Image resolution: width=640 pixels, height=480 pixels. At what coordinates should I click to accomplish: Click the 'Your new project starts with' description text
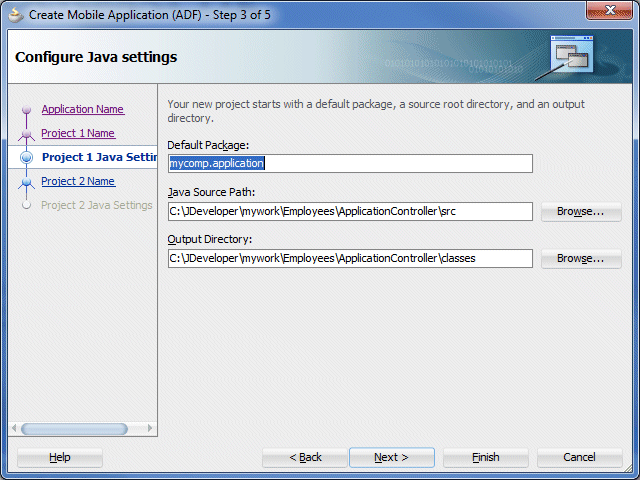tap(376, 111)
